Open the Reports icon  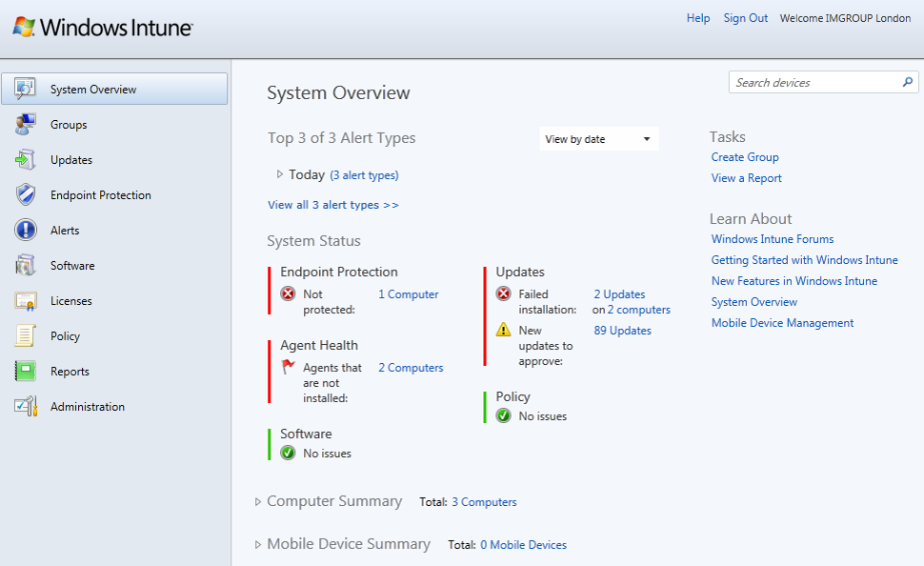[x=26, y=371]
